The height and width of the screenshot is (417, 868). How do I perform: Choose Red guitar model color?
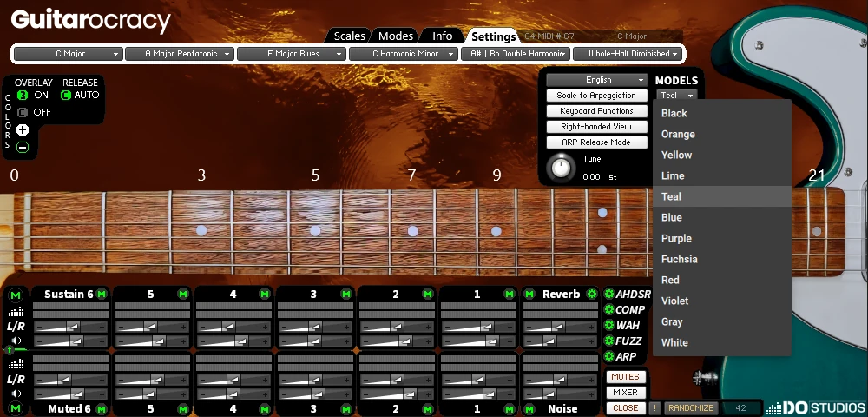[722, 280]
